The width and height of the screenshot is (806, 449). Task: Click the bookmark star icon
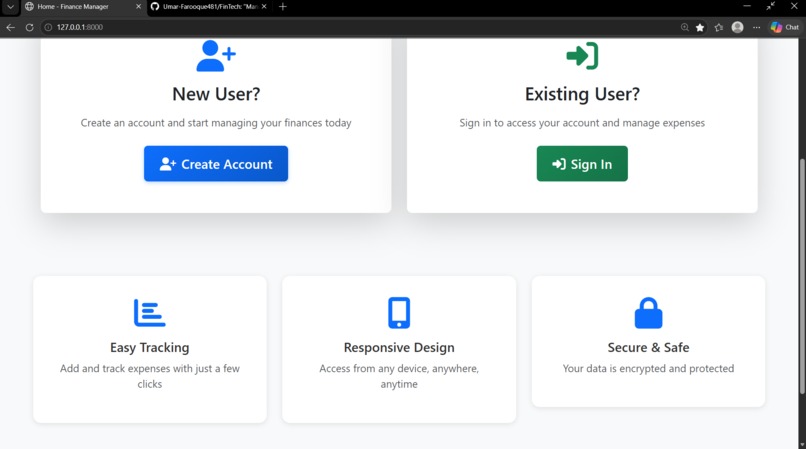click(700, 27)
